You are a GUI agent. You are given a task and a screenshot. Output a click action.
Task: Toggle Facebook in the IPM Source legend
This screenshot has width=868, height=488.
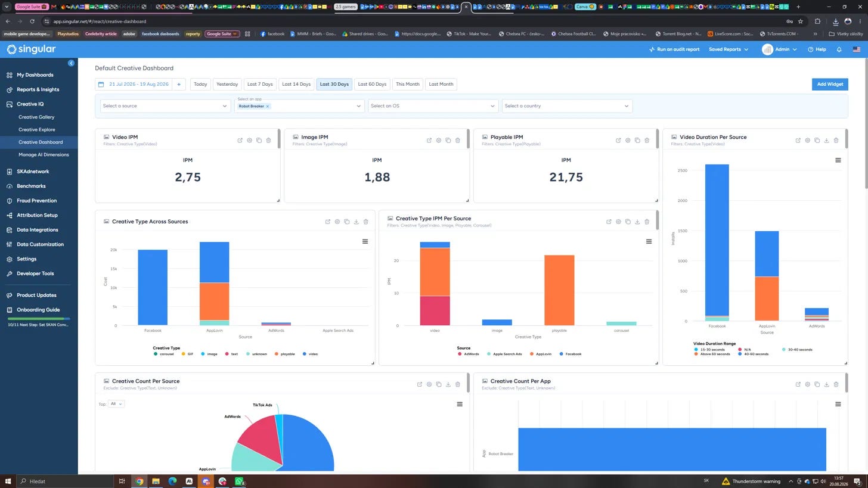click(x=571, y=354)
